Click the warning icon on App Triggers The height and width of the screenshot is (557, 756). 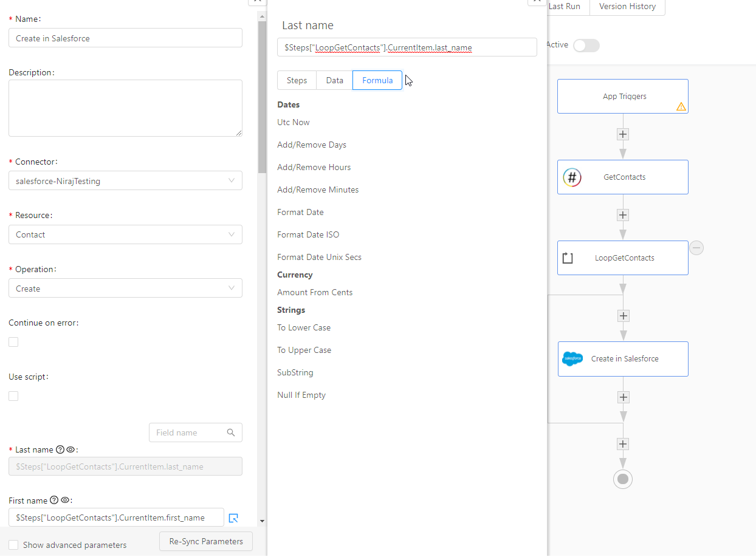click(x=681, y=106)
